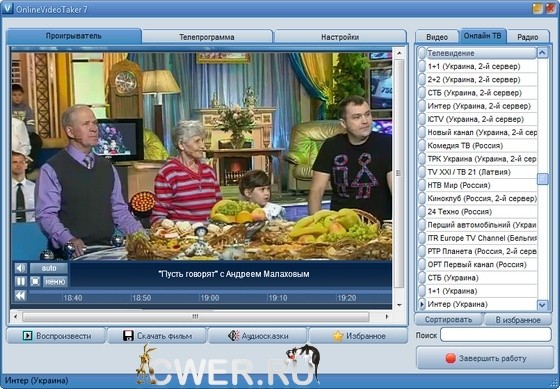Click the Поиск search field
Image resolution: width=560 pixels, height=389 pixels.
click(496, 335)
